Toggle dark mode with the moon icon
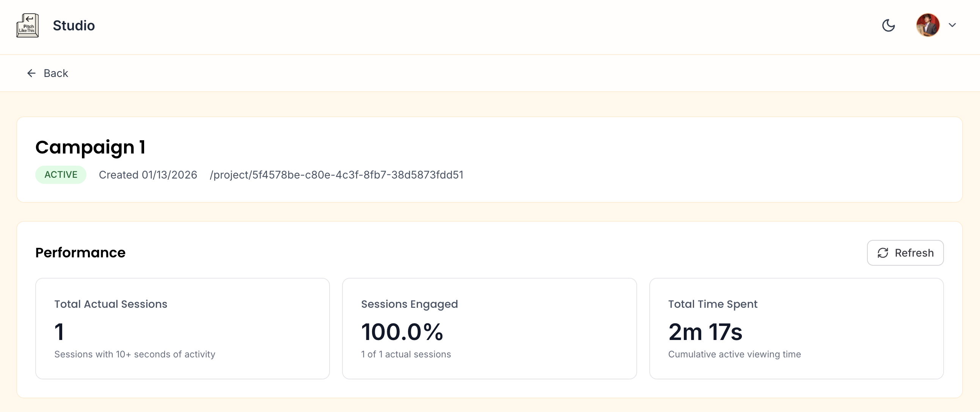Image resolution: width=980 pixels, height=412 pixels. tap(888, 25)
